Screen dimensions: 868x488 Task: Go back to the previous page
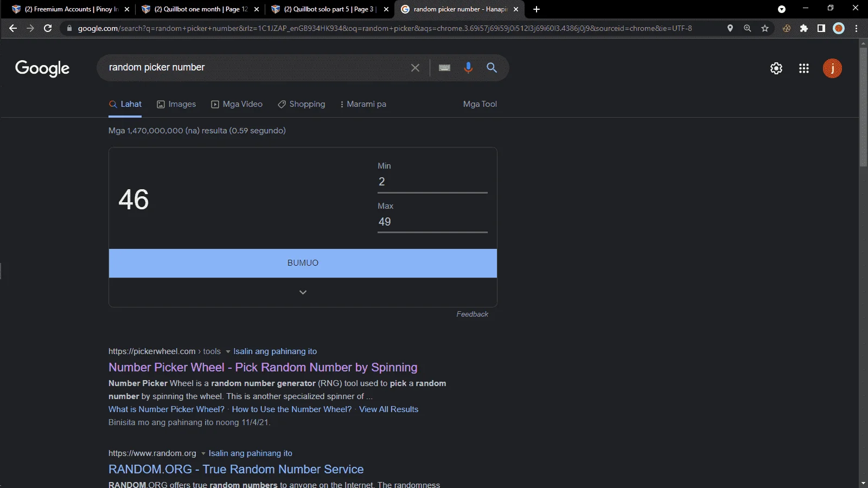pyautogui.click(x=13, y=28)
